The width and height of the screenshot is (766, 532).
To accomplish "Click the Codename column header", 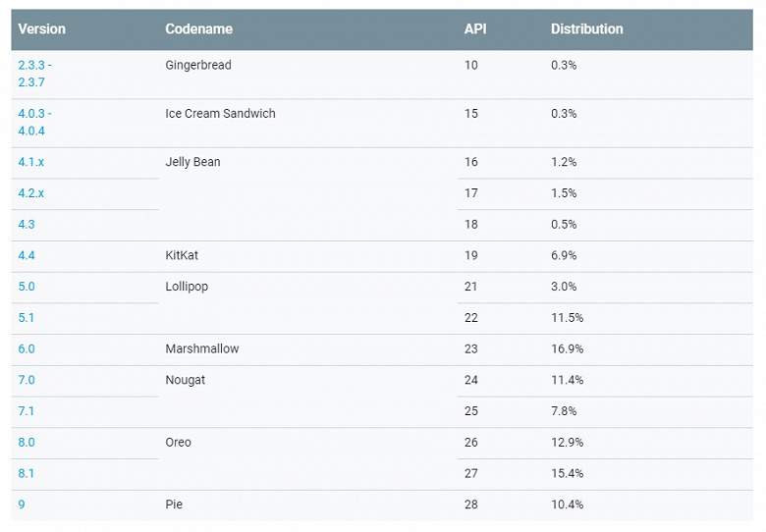I will [x=199, y=29].
